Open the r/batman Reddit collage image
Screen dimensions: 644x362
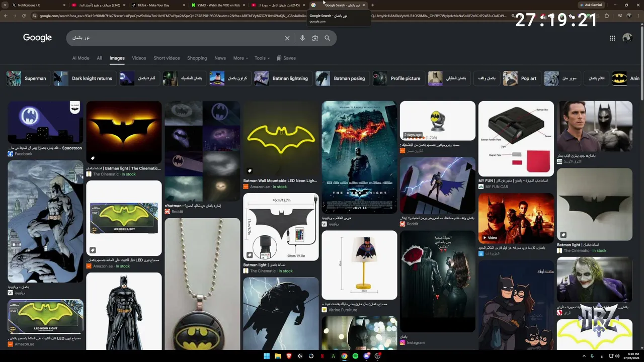[x=202, y=151]
